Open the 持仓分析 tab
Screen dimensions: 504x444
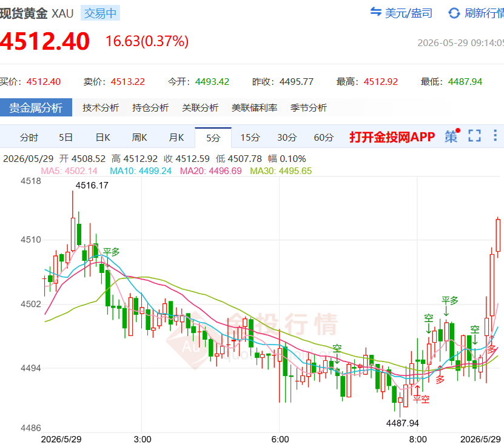click(150, 107)
